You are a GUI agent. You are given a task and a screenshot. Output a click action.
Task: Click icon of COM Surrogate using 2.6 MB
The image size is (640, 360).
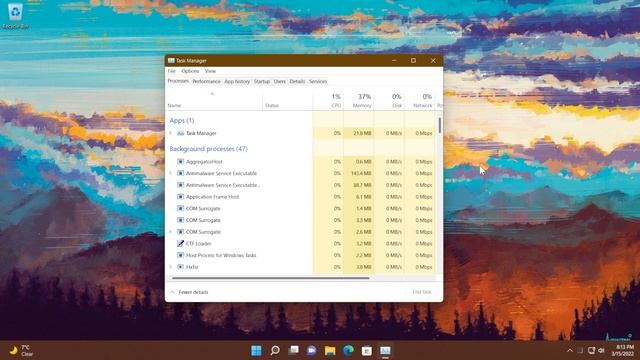click(x=180, y=231)
